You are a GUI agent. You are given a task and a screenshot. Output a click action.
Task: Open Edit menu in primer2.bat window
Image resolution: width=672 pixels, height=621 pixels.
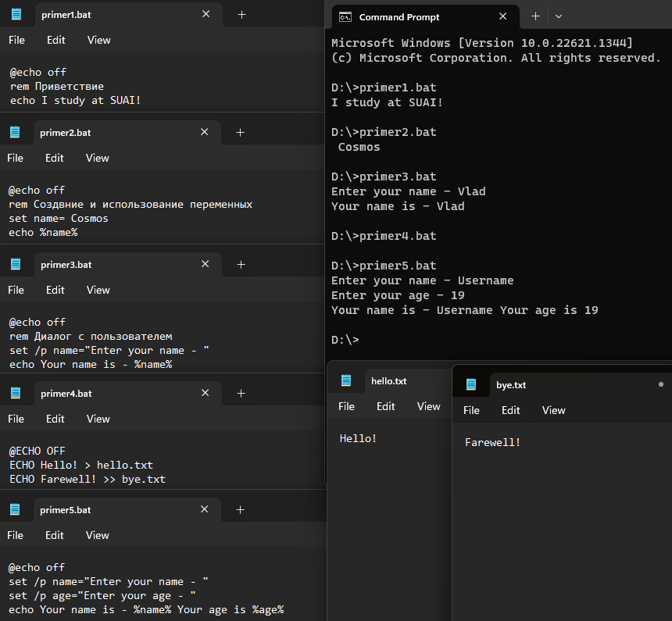click(55, 158)
